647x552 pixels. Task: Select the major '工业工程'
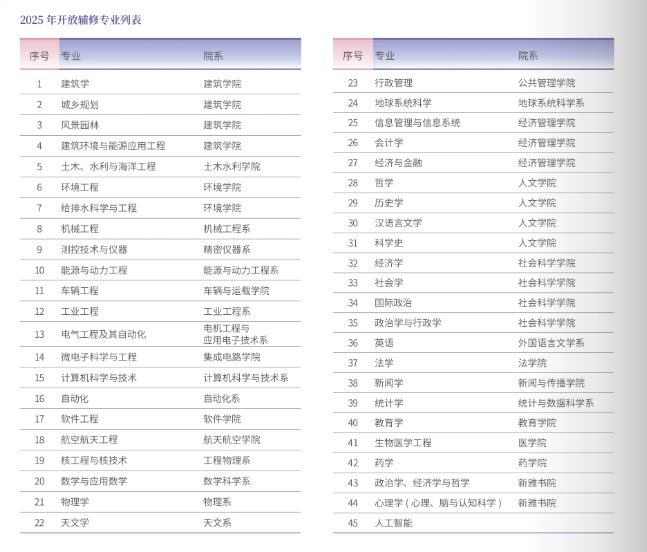click(x=80, y=311)
